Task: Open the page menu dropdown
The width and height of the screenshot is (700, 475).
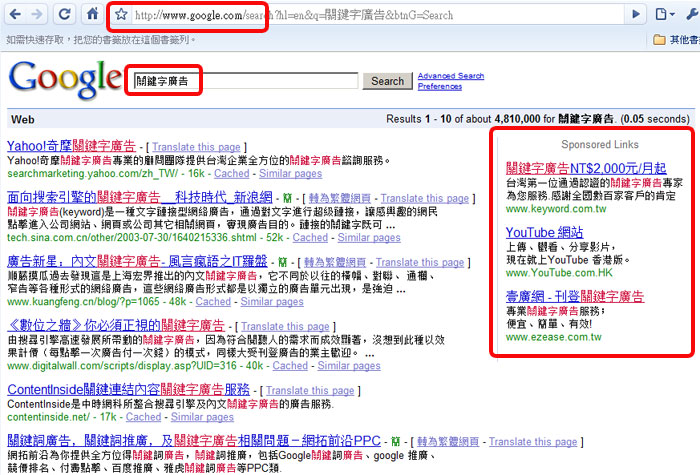Action: [x=664, y=15]
